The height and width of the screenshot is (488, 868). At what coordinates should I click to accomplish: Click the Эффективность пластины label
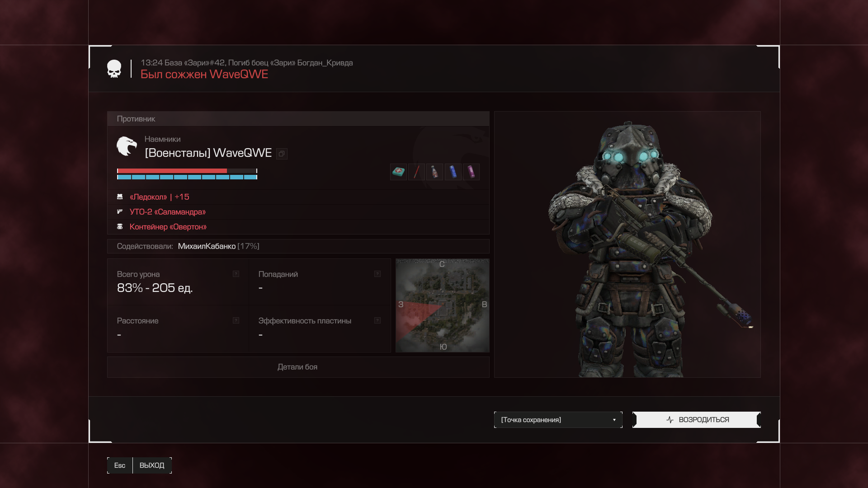[x=305, y=321]
